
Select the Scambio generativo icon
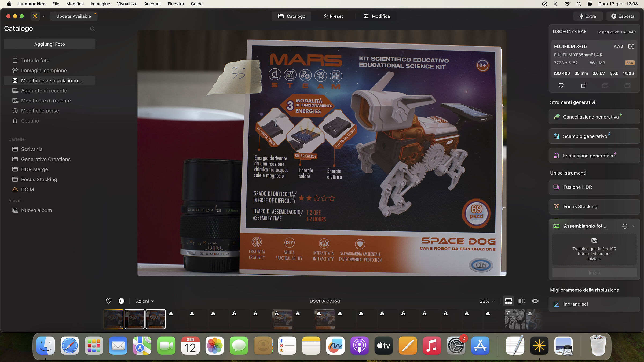click(x=557, y=136)
